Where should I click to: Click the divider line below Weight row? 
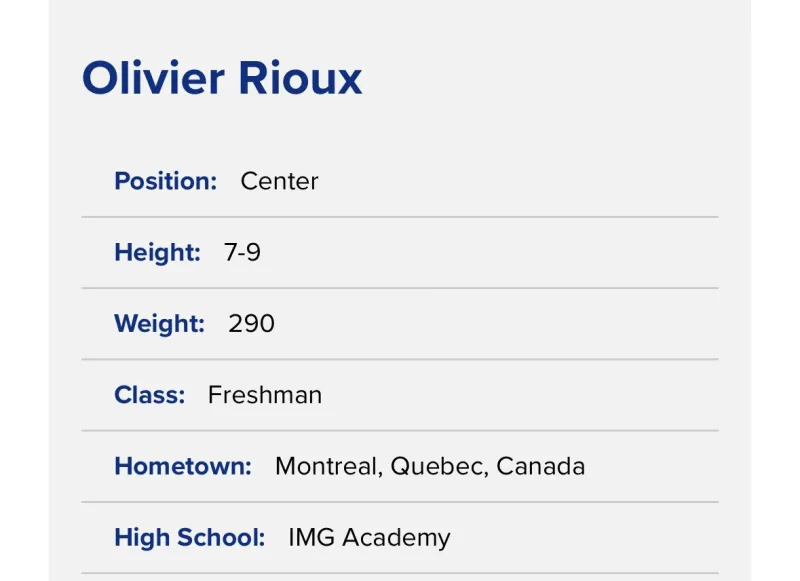point(400,359)
